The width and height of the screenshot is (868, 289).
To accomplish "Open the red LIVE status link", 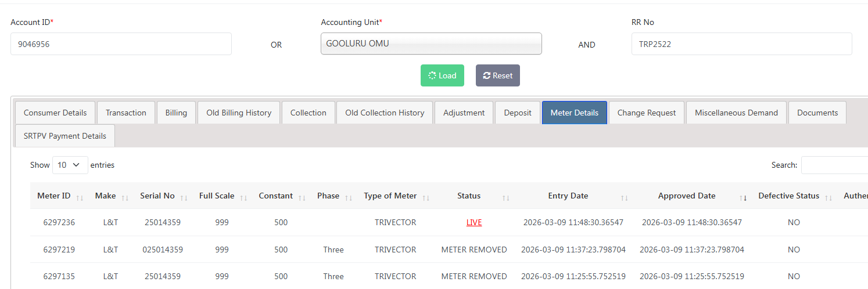I will [474, 222].
